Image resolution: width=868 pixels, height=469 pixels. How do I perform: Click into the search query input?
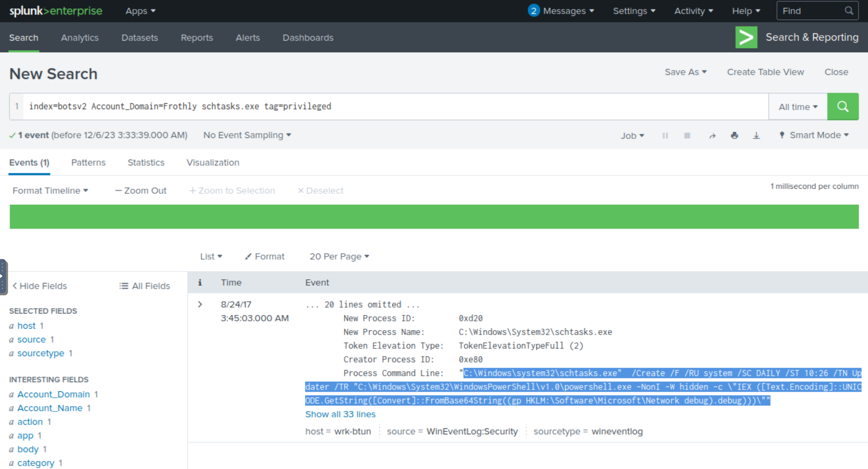pyautogui.click(x=396, y=107)
